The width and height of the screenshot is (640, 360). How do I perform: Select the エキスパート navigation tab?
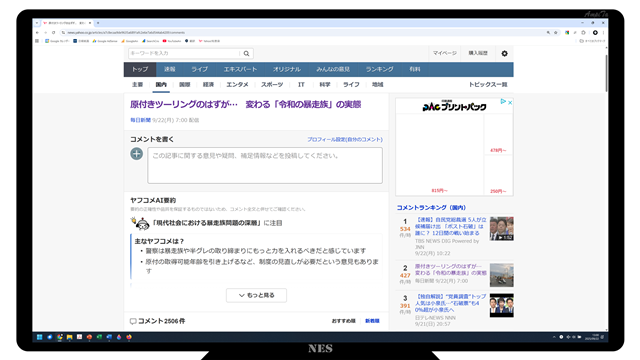pos(240,69)
